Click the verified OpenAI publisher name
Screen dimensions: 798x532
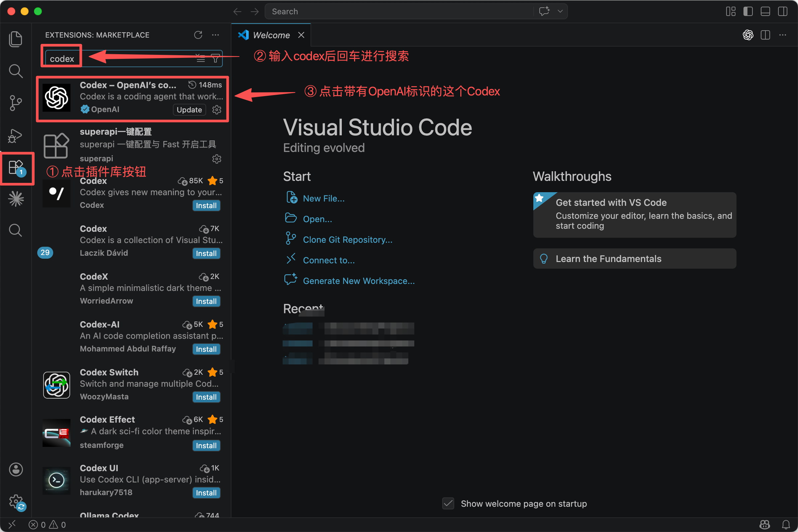pos(105,109)
